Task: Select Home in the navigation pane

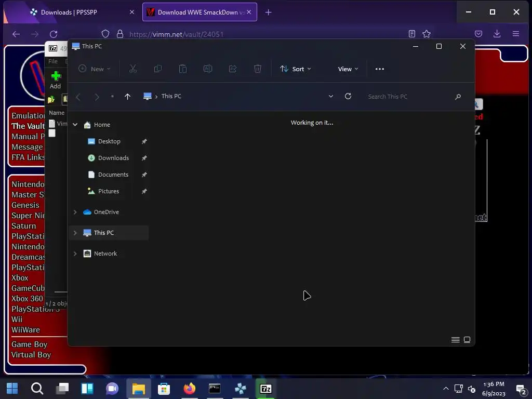Action: coord(102,125)
